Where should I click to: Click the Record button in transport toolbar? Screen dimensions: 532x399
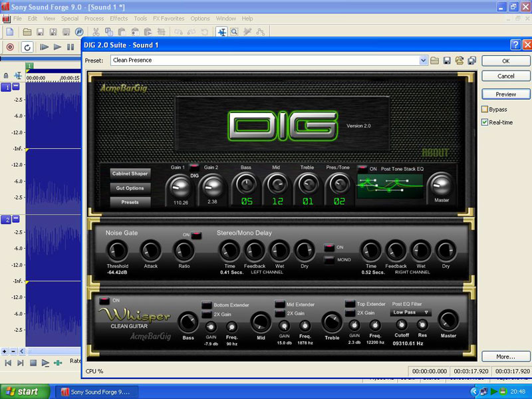point(10,47)
